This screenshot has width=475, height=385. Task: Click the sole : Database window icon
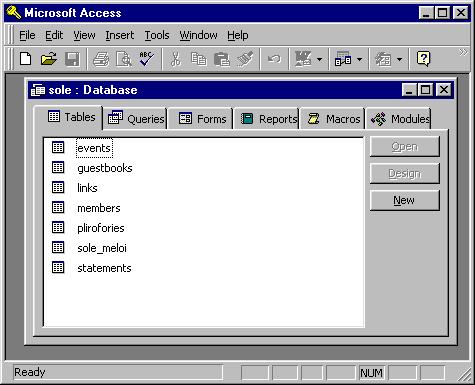click(38, 90)
